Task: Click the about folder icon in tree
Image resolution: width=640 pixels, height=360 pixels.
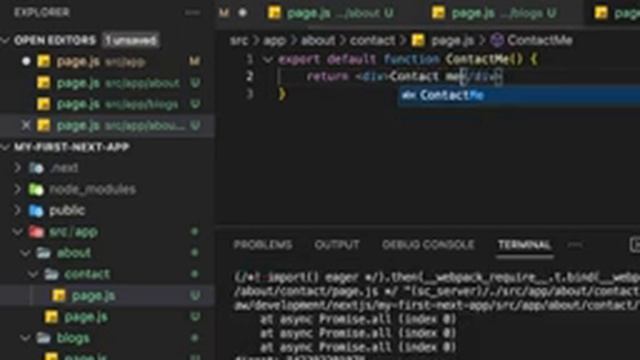Action: click(43, 253)
